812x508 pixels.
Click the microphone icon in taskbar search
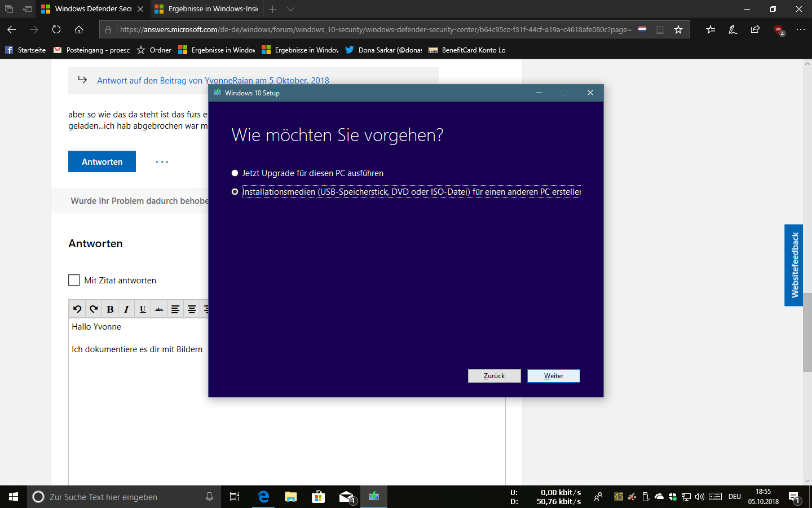[209, 497]
